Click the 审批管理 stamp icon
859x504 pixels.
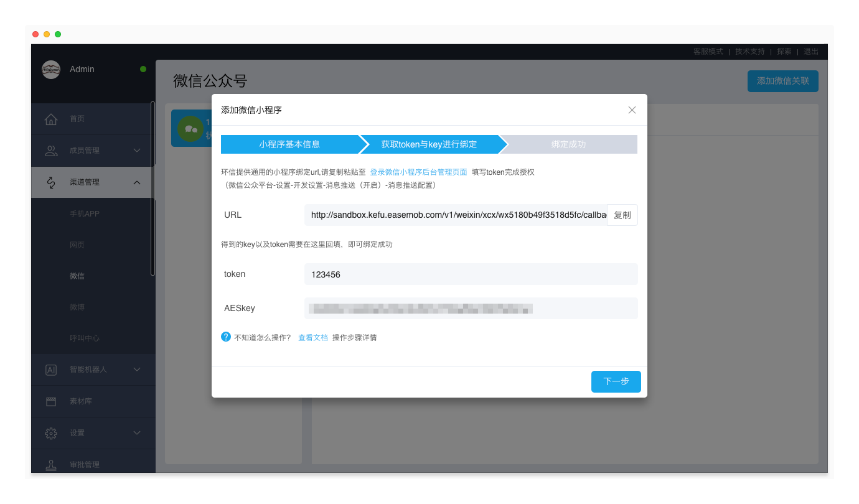coord(51,465)
